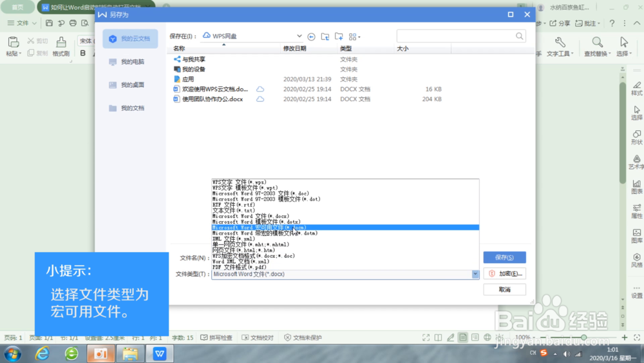Screen dimensions: 644x363
Task: Open 我的电脑 in the sidebar
Action: (130, 62)
